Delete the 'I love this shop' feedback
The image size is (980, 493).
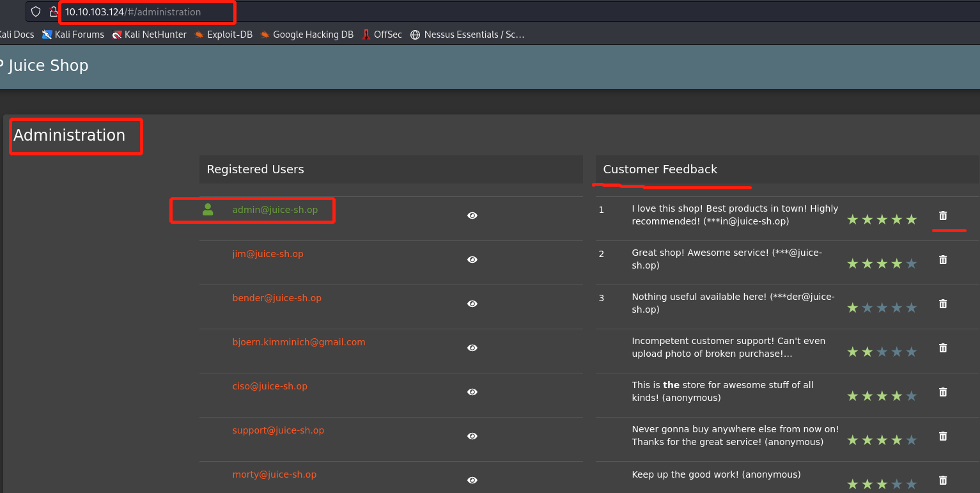[942, 215]
